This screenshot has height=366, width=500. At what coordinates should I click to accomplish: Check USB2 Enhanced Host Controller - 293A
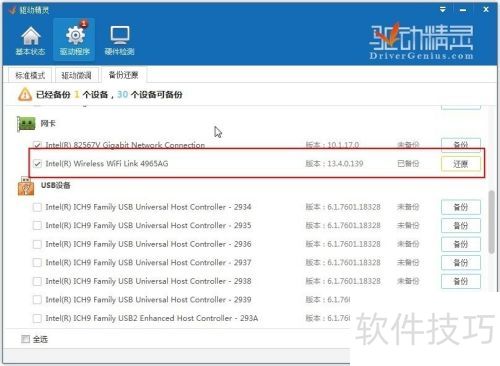[x=37, y=318]
